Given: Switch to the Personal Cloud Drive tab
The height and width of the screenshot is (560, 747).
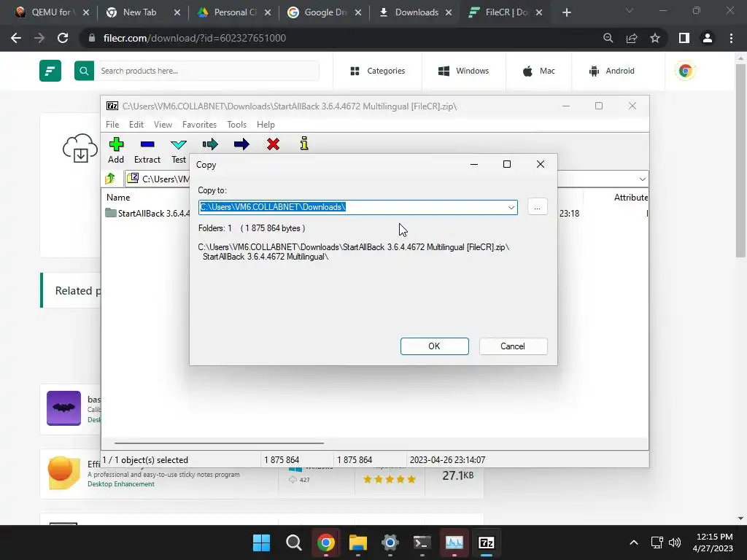Looking at the screenshot, I should click(234, 12).
